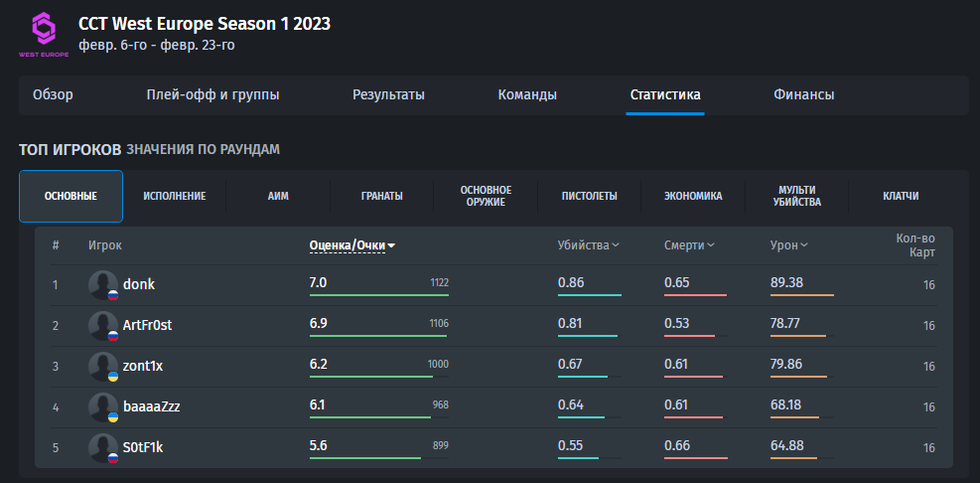Switch to Плей-офф и группы tab

[x=213, y=95]
